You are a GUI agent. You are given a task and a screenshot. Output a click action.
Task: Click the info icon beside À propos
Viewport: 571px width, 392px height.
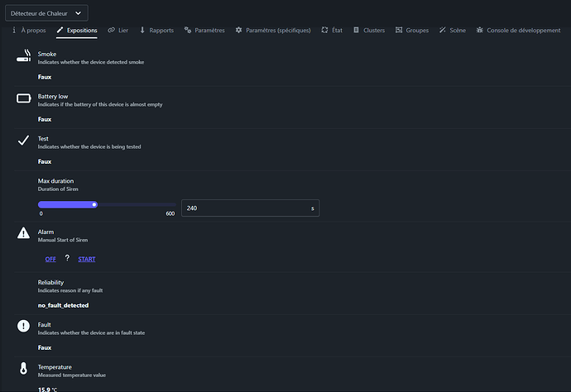point(14,31)
